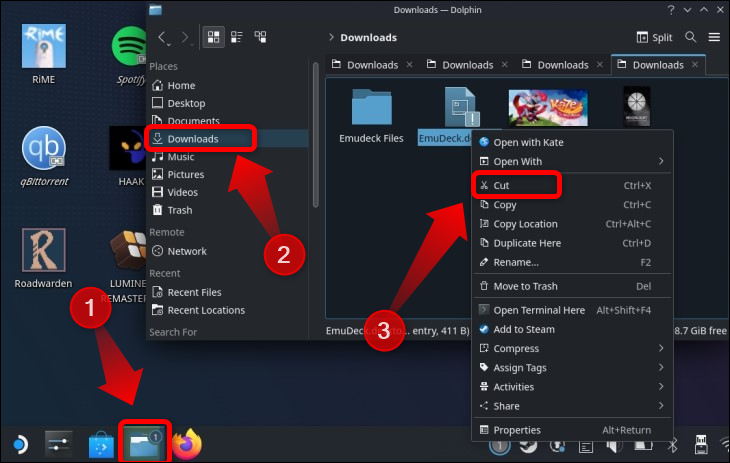Open Firefox from the taskbar
Viewport: 730px width, 463px height.
(x=186, y=443)
